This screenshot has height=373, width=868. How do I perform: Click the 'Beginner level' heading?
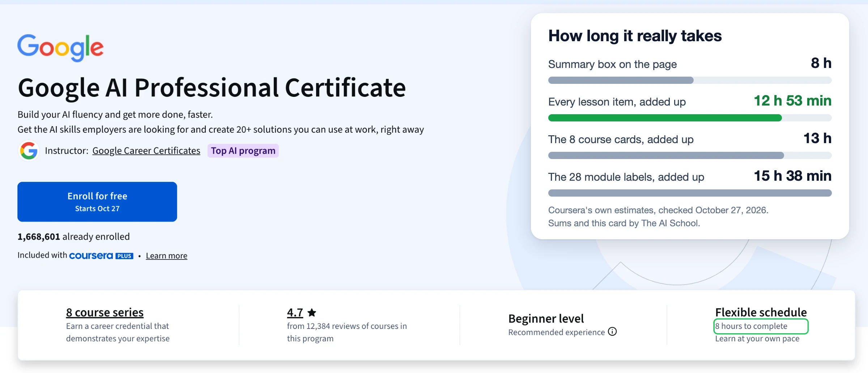[546, 318]
